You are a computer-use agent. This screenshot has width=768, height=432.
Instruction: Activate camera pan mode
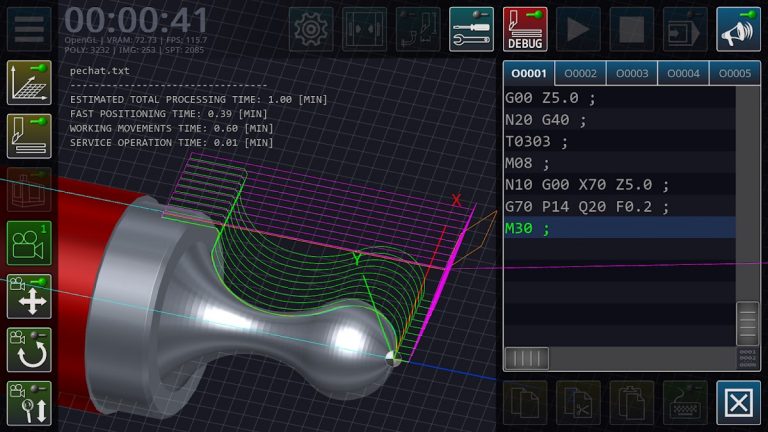click(x=29, y=297)
